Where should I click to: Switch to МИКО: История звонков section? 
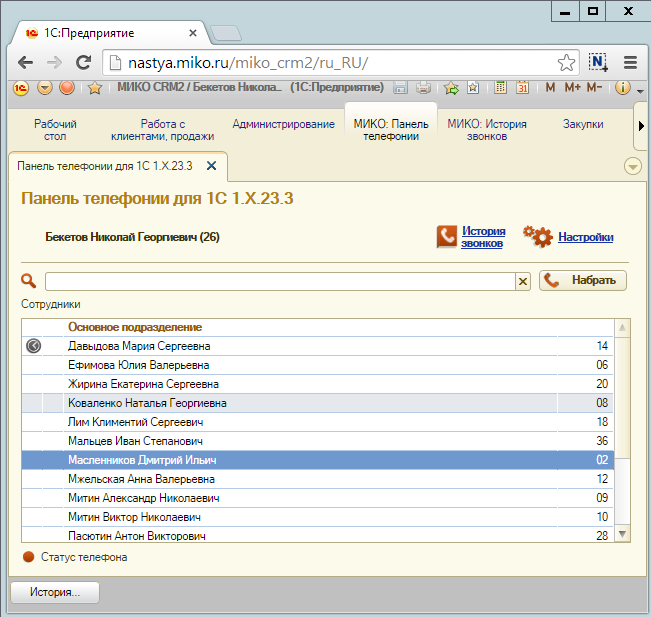click(487, 130)
